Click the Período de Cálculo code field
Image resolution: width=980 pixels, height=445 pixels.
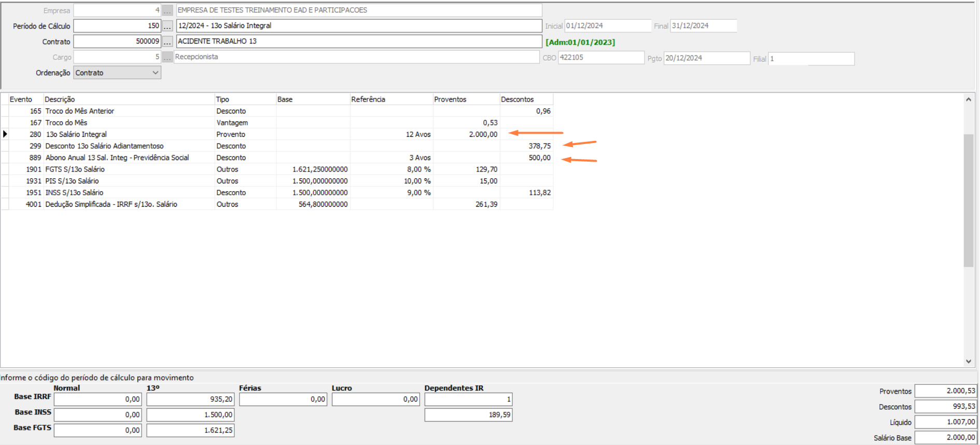click(117, 26)
